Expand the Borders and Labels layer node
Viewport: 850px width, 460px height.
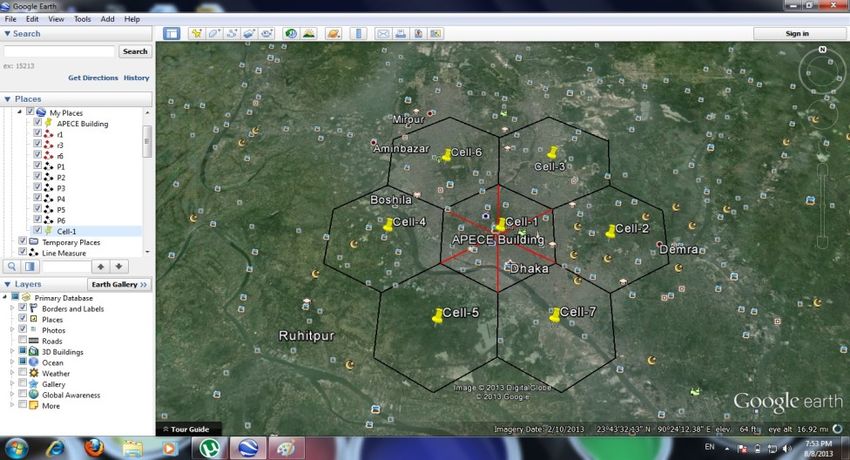[12, 308]
